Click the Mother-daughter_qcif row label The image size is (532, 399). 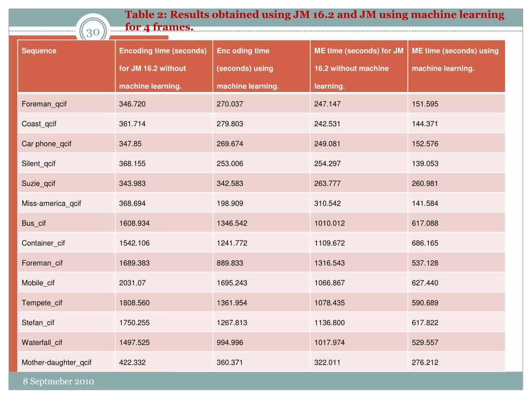click(57, 362)
